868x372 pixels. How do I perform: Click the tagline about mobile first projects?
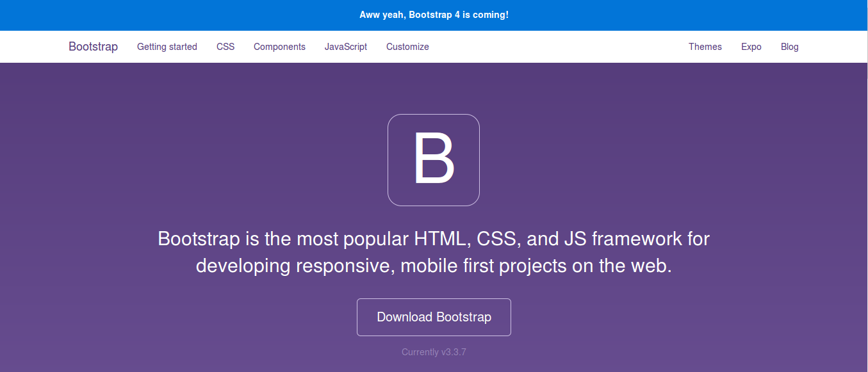(434, 252)
